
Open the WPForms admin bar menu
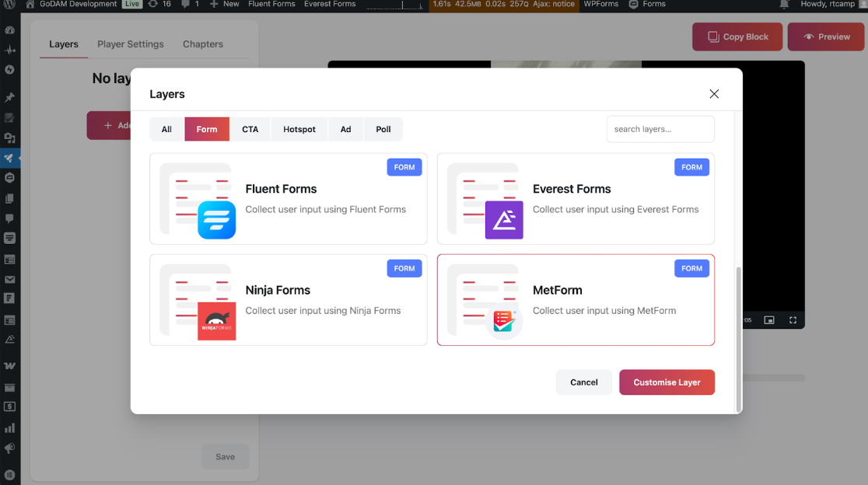[600, 5]
